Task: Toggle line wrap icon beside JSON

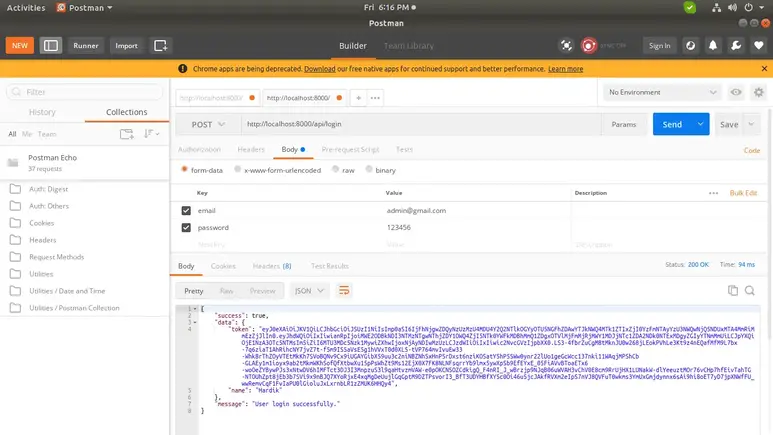Action: (345, 290)
